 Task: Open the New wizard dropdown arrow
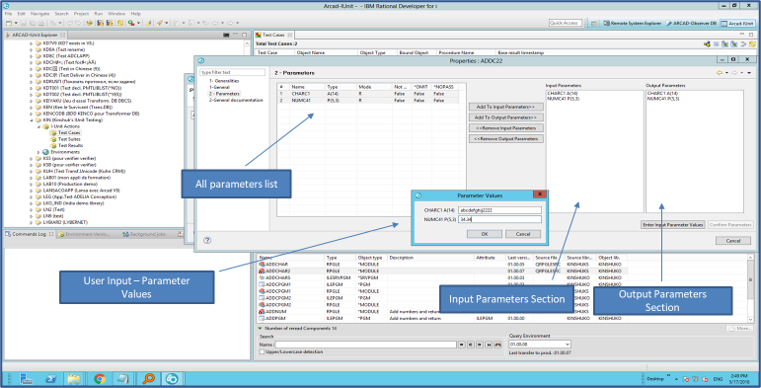tap(16, 23)
